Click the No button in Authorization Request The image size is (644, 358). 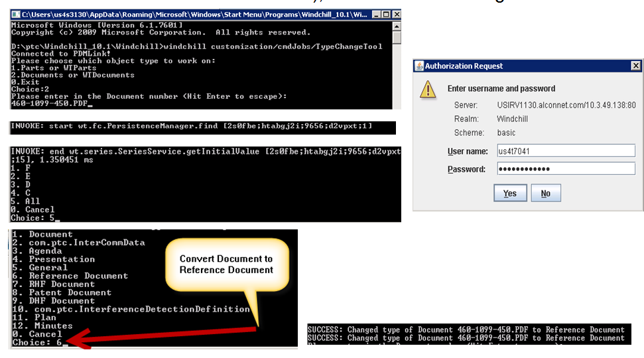click(545, 193)
